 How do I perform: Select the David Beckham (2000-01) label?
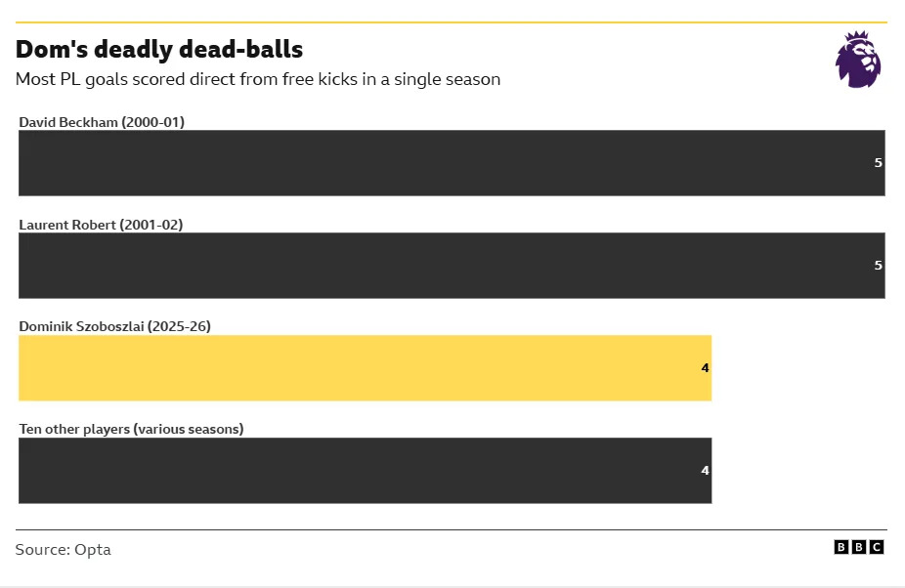tap(102, 122)
